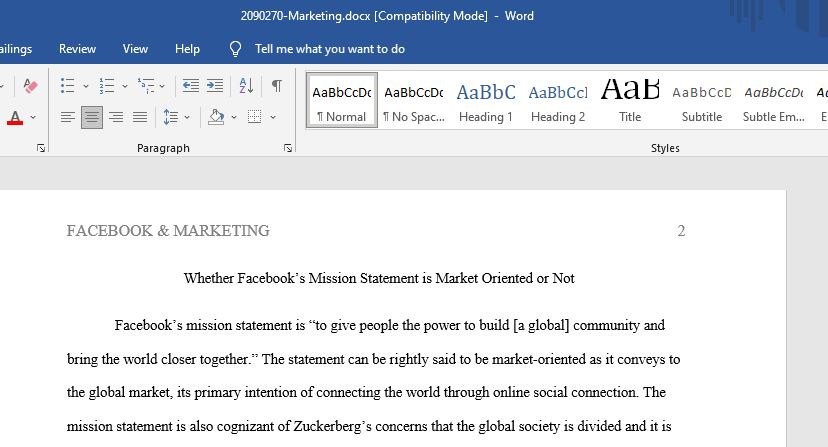Click the word market-oriented in the paragraph
Image resolution: width=828 pixels, height=447 pixels.
pyautogui.click(x=539, y=359)
